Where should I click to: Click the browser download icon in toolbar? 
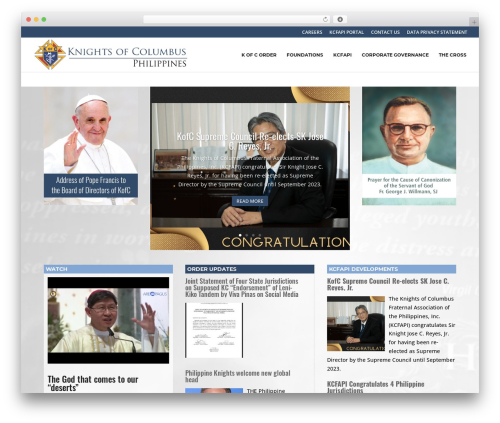(340, 20)
